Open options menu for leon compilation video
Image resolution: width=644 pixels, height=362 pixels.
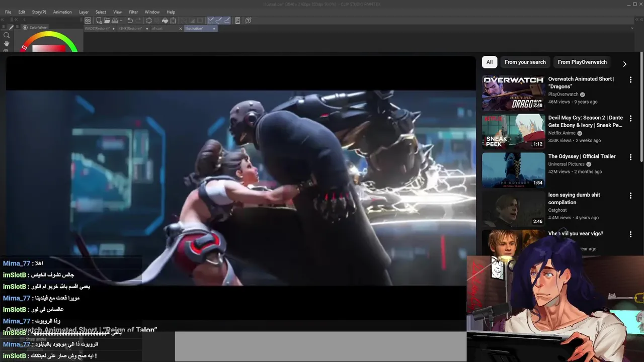[630, 196]
